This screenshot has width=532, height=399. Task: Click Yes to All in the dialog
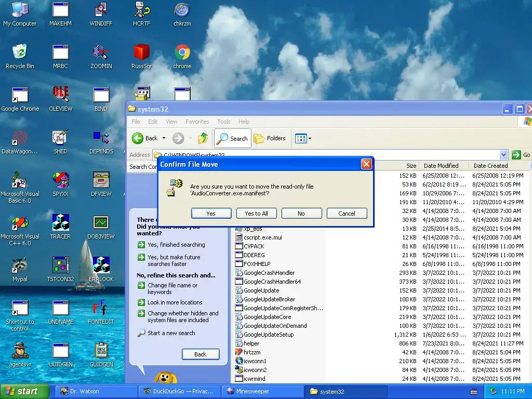tap(256, 214)
